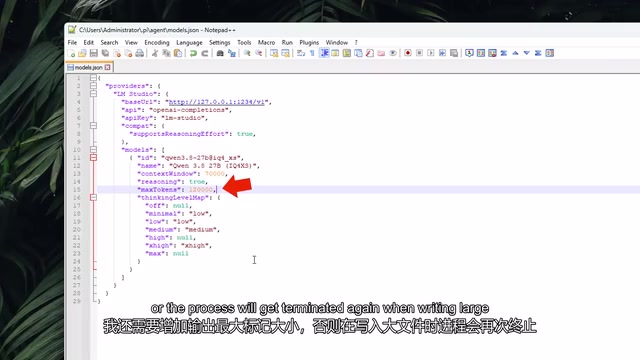
Task: Click the Zoom Out magnifier icon
Action: 258,53
